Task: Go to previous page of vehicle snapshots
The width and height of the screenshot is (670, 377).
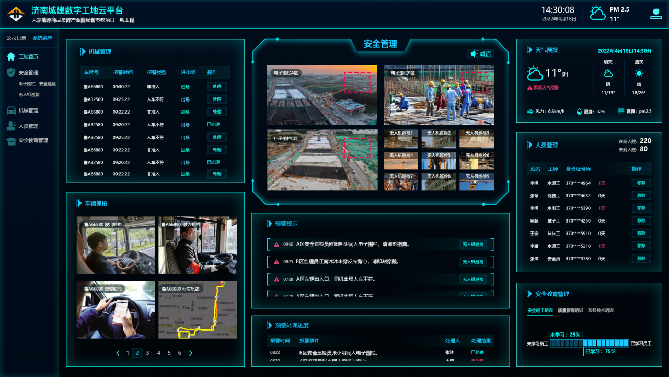Action: (118, 353)
